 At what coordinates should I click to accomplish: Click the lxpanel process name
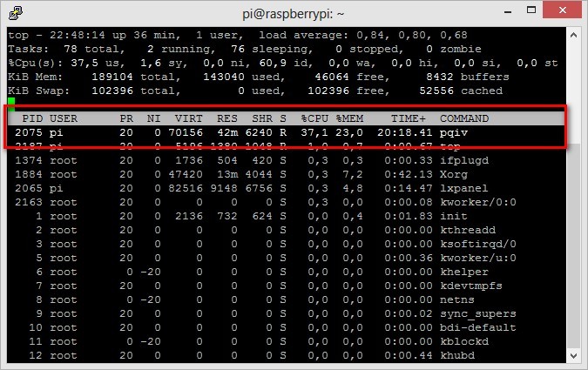tap(464, 188)
